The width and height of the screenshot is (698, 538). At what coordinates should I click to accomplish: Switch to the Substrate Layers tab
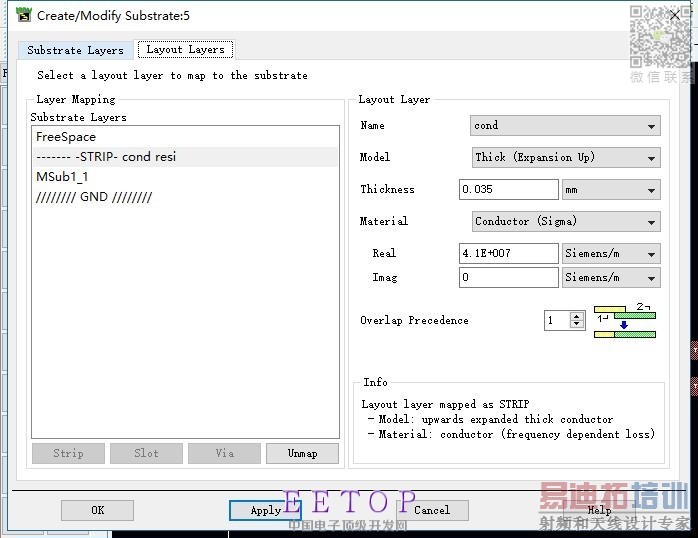pos(75,50)
